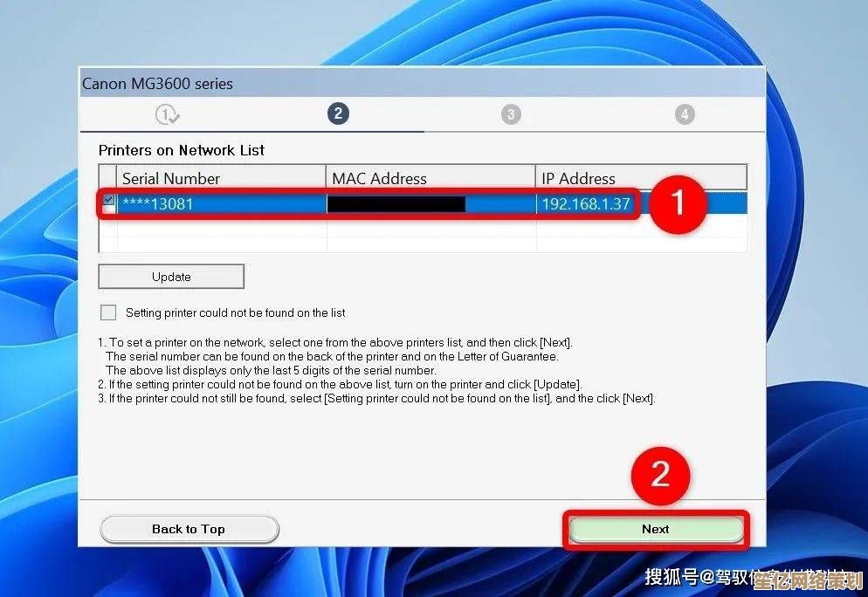The image size is (868, 597).
Task: Enable 'Setting printer could not be found on the list'
Action: tap(108, 312)
